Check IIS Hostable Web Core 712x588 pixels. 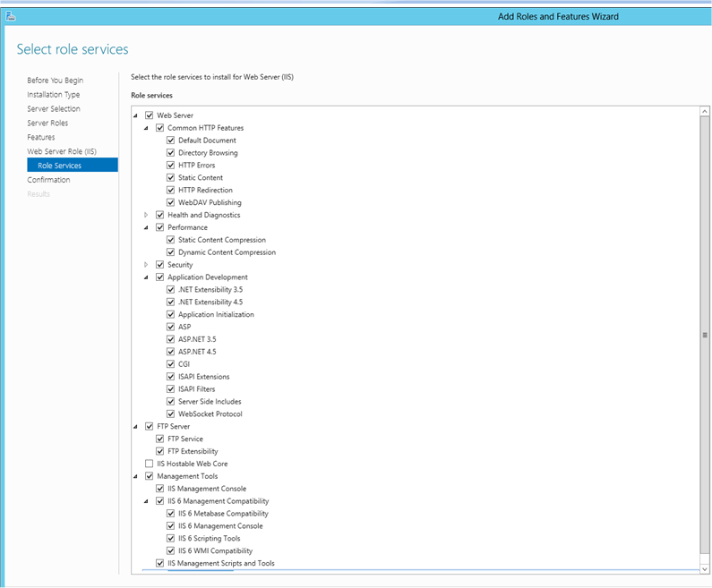click(149, 464)
